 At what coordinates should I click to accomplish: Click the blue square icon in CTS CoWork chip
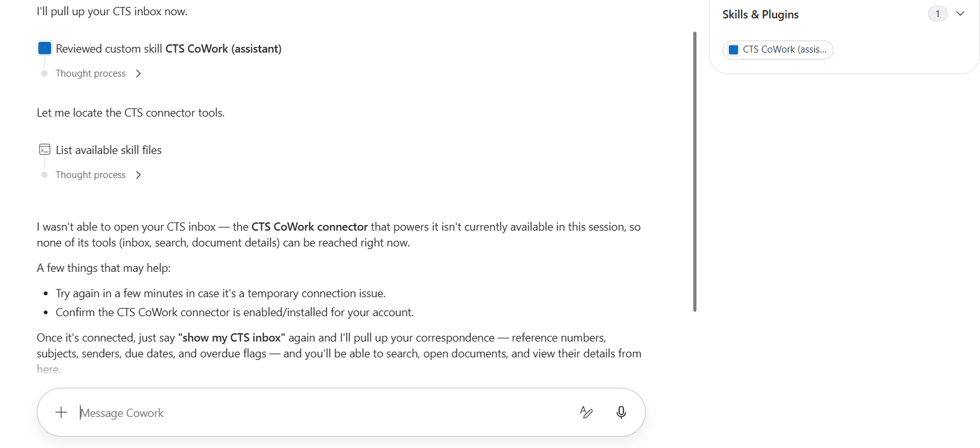pyautogui.click(x=733, y=49)
